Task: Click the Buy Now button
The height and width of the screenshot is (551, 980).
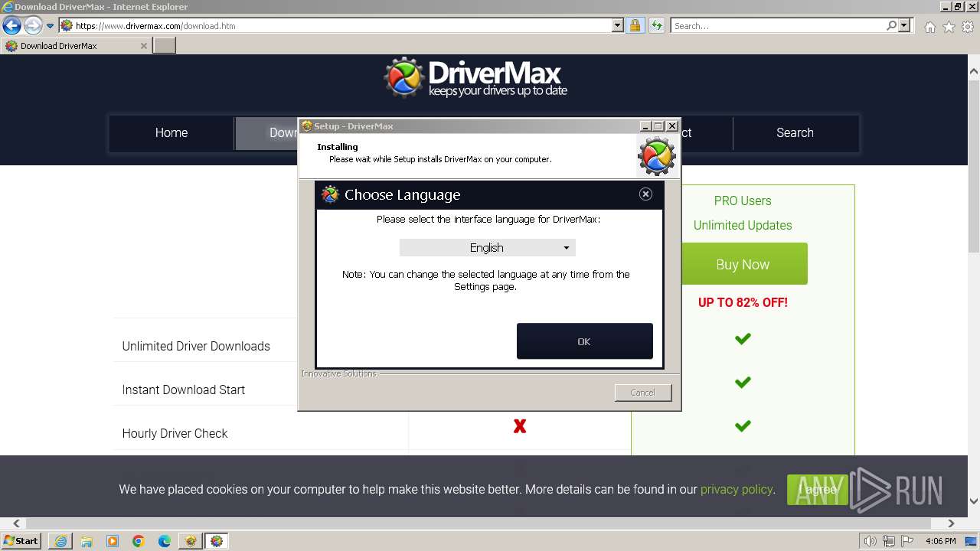Action: (x=743, y=264)
